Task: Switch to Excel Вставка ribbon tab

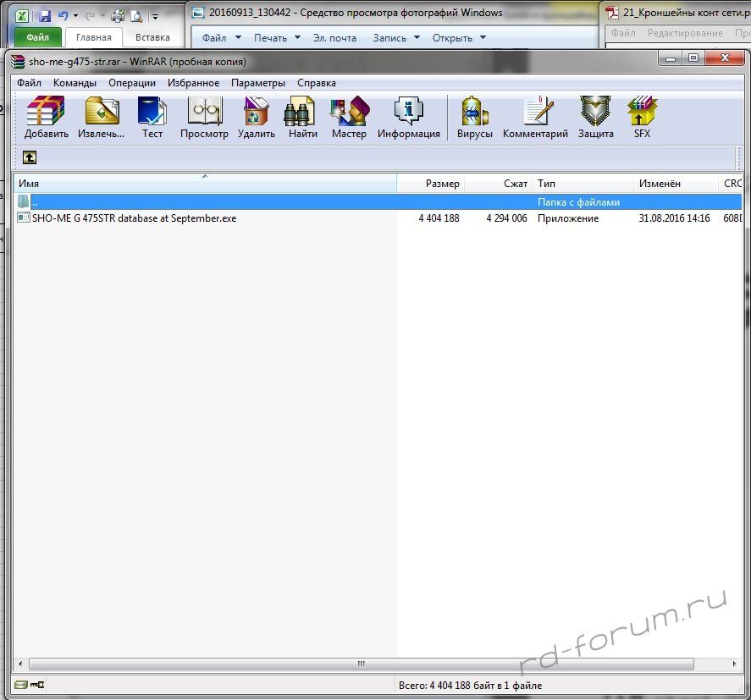Action: (152, 37)
